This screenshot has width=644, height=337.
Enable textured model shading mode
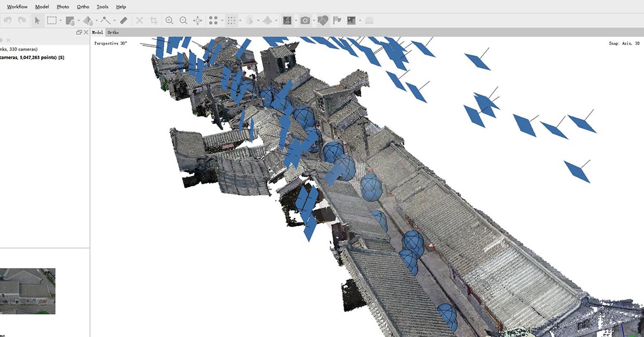pyautogui.click(x=286, y=20)
